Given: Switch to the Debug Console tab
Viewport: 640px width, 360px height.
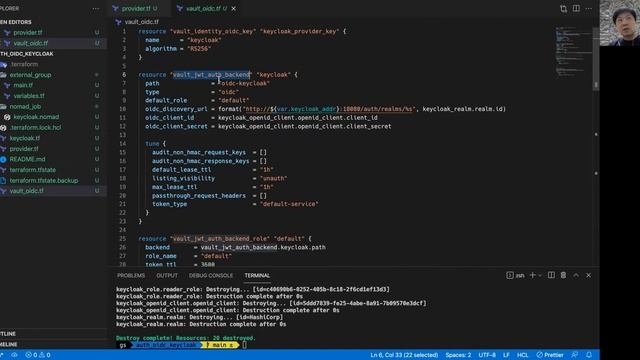Looking at the screenshot, I should (211, 276).
